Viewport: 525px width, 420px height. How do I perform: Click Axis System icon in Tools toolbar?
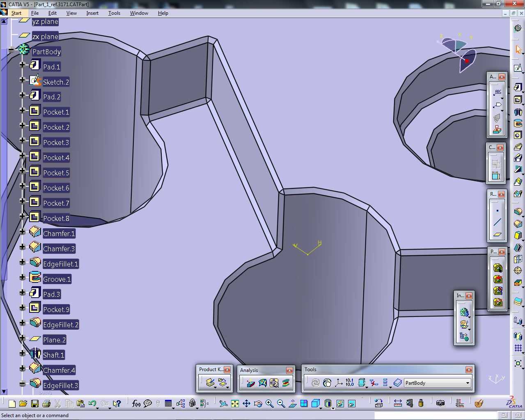339,383
